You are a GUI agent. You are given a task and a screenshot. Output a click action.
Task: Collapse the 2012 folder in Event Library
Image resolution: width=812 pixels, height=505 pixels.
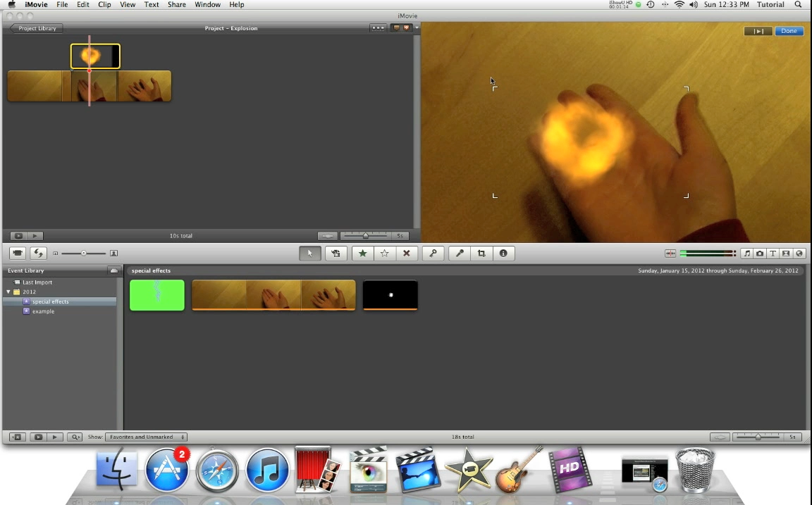[8, 292]
